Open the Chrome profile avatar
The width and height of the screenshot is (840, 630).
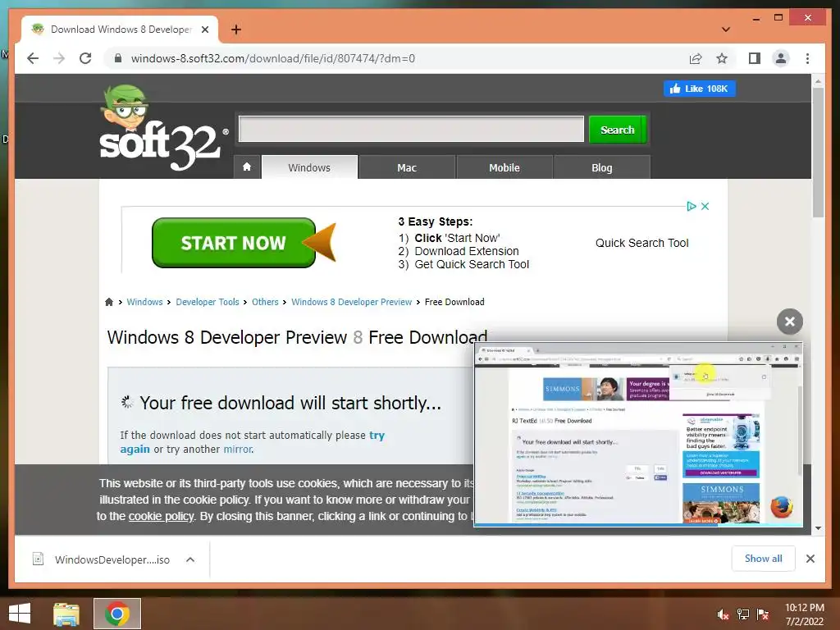(781, 58)
